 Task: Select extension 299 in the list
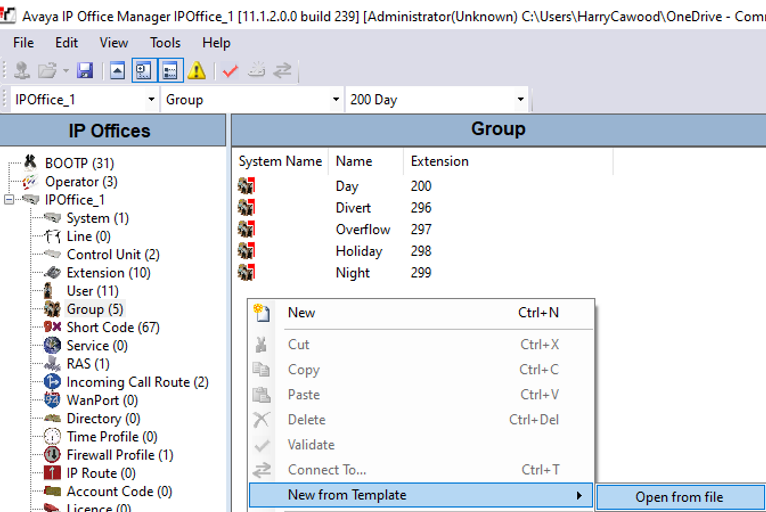pos(421,273)
